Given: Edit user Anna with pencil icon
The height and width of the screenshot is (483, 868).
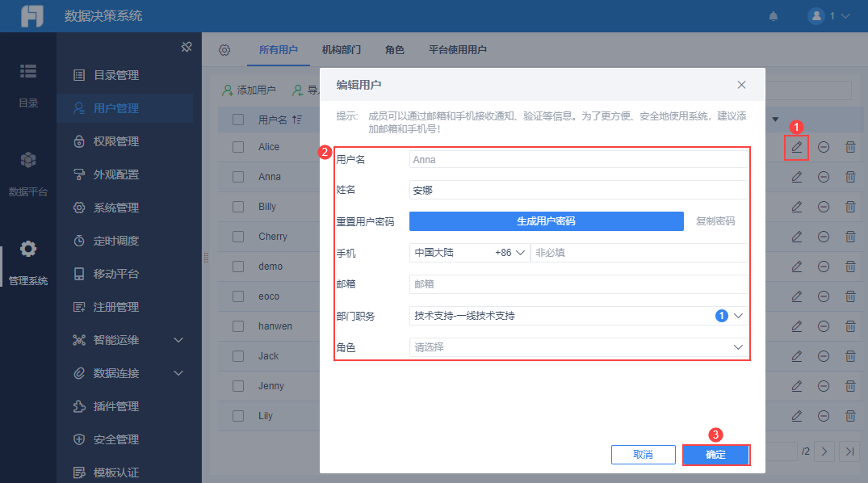Looking at the screenshot, I should [797, 177].
